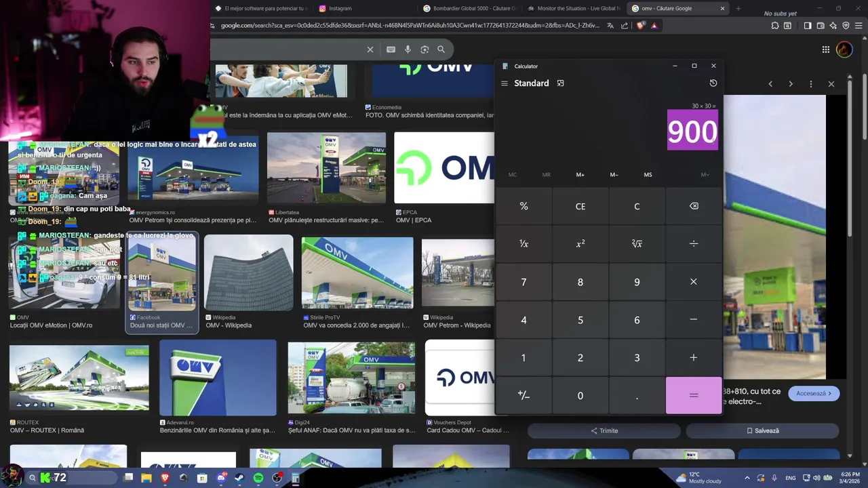
Task: Open Calculator history panel
Action: point(713,83)
